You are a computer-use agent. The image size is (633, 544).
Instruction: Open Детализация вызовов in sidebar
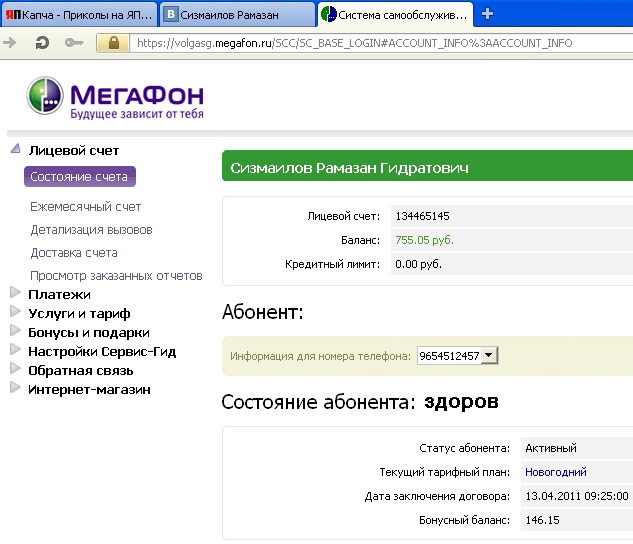pos(91,230)
